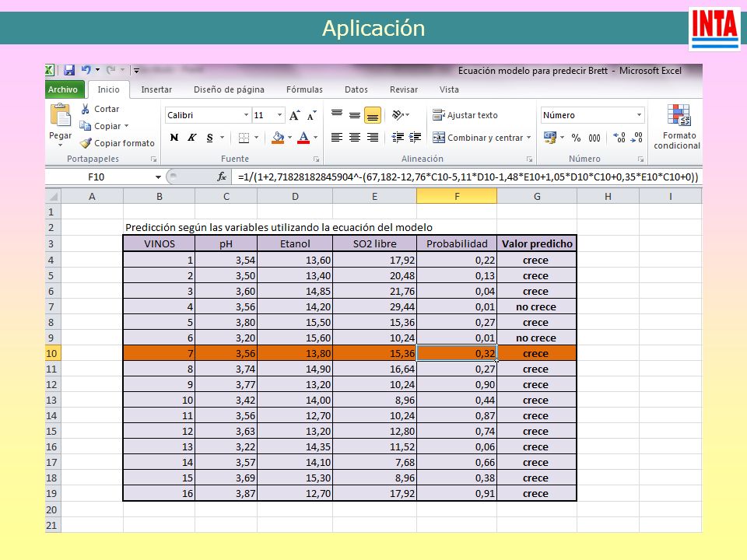Align text left horizontally

tap(337, 138)
